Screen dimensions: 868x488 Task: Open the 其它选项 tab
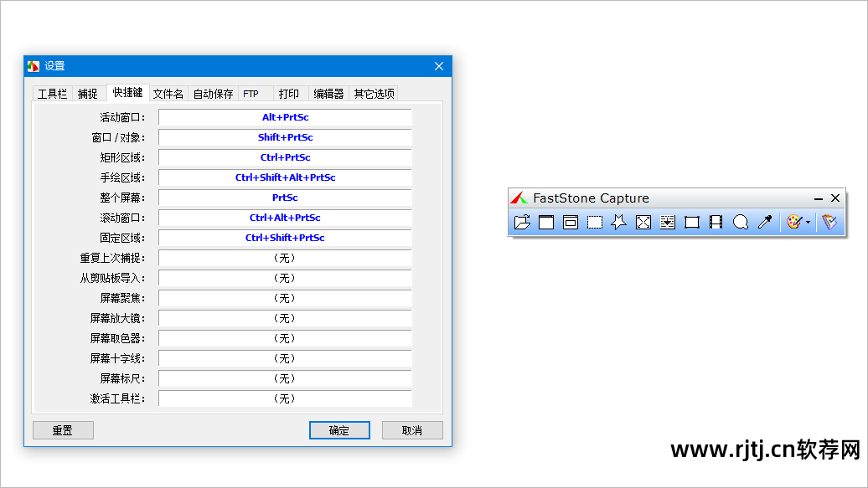375,94
